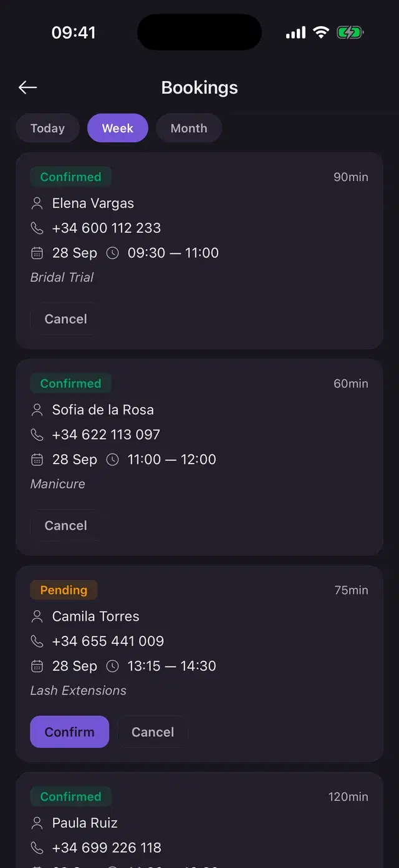The image size is (399, 868).
Task: Tap clock icon beside 09:30 — 11:00
Action: pyautogui.click(x=112, y=253)
